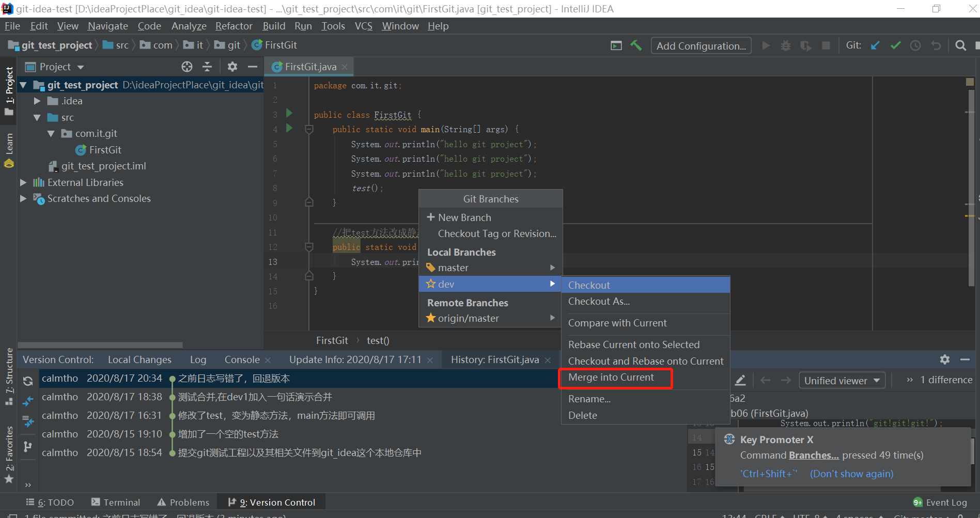The image size is (980, 518).
Task: Click run gutter arrow beside main method
Action: [289, 128]
